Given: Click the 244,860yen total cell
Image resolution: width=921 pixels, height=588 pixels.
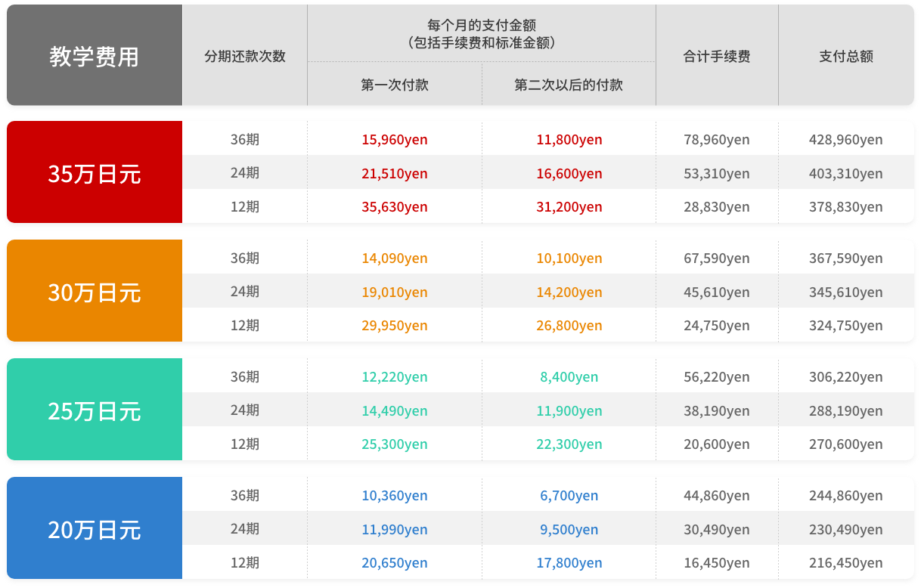Looking at the screenshot, I should click(x=846, y=496).
